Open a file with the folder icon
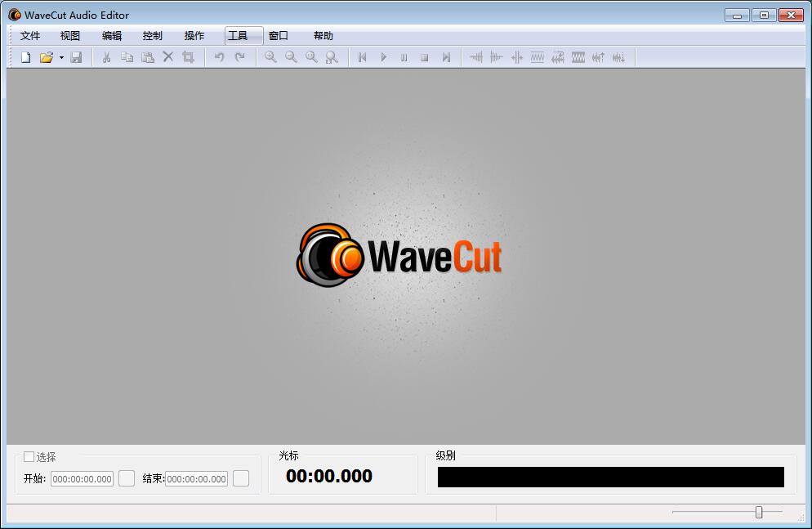The height and width of the screenshot is (529, 812). (46, 57)
